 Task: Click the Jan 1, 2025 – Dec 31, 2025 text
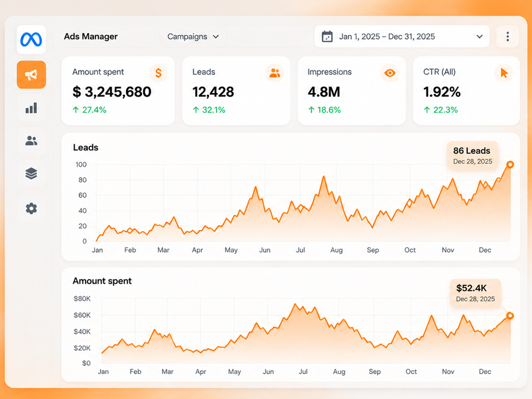[x=387, y=37]
